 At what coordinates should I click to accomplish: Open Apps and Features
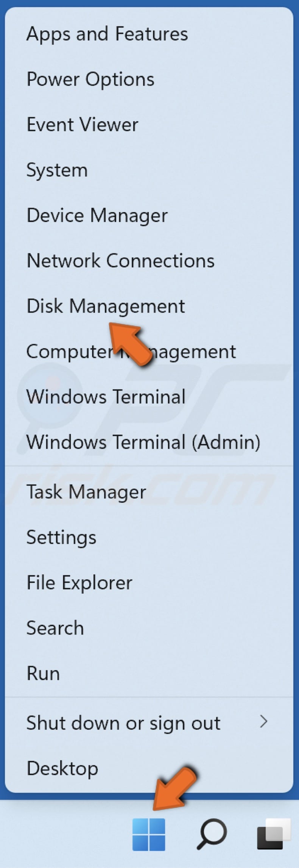coord(107,33)
